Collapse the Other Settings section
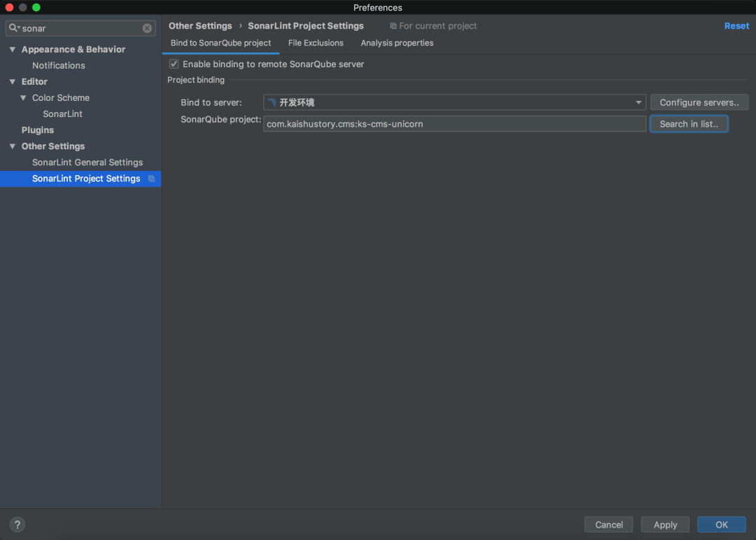Screen dimensions: 756x540 pyautogui.click(x=13, y=146)
